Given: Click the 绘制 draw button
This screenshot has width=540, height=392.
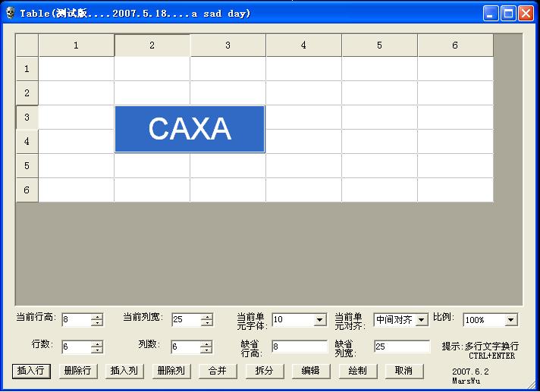Looking at the screenshot, I should [x=358, y=371].
